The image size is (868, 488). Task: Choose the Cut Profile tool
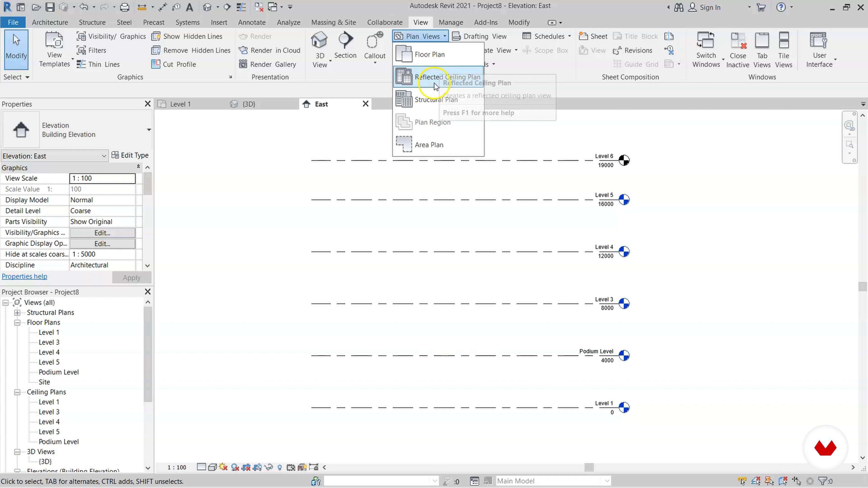[x=174, y=64]
